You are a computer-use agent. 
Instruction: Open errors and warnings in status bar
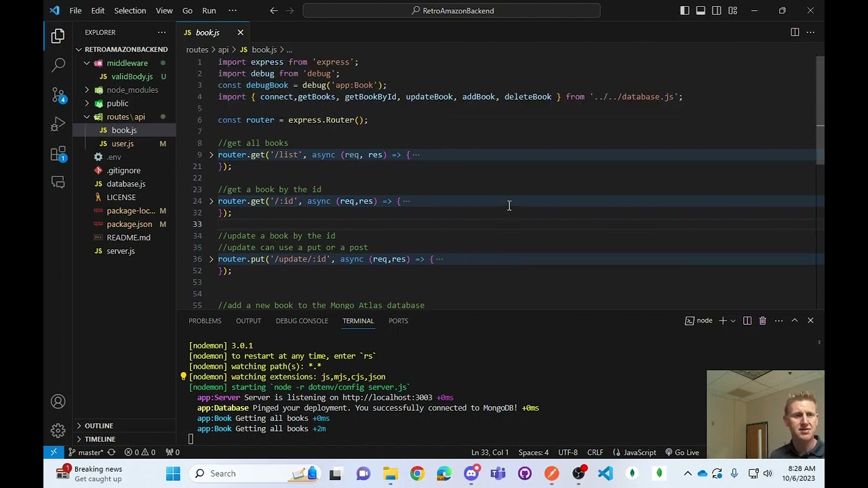tap(139, 452)
